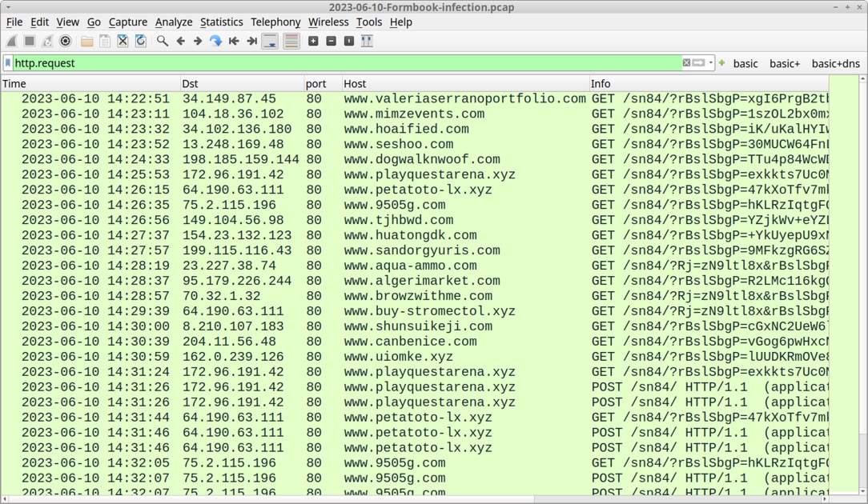The image size is (868, 504).
Task: Select the www.aqua-ammo.com request row
Action: [415, 266]
